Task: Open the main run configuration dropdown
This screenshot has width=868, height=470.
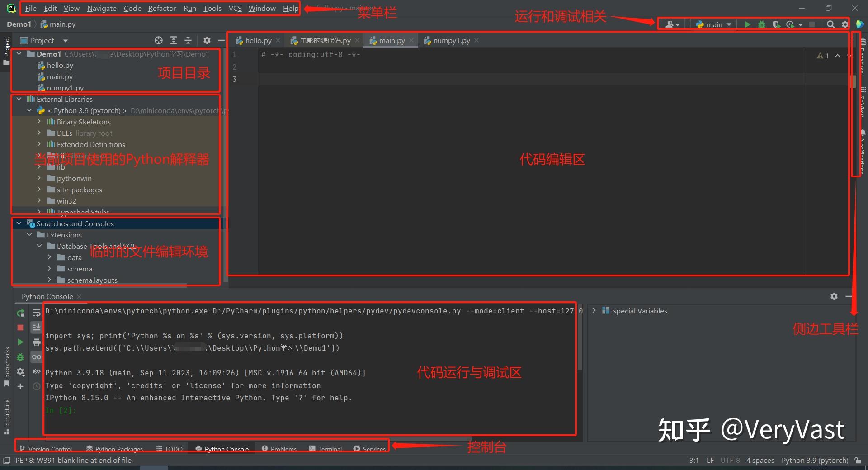Action: click(x=713, y=24)
